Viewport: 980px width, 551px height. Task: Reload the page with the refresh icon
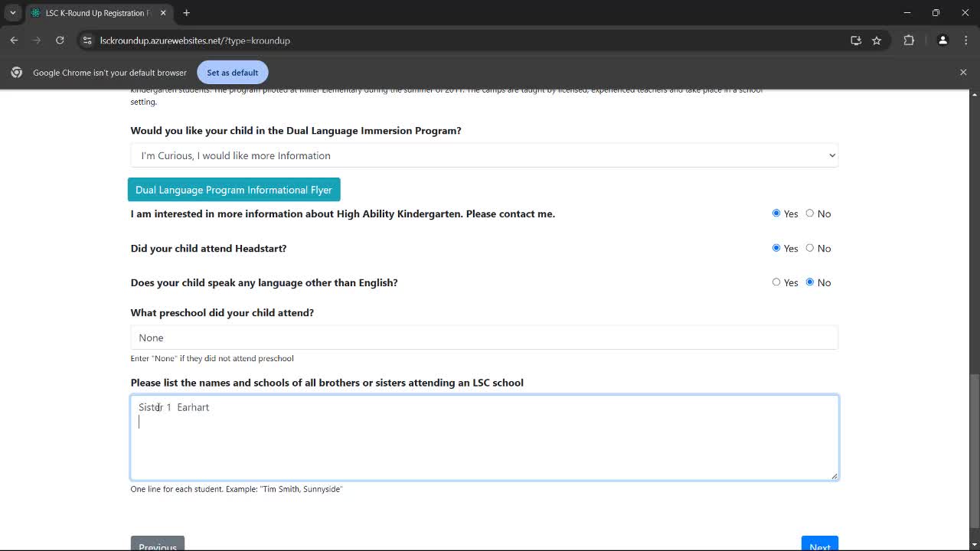[x=60, y=41]
